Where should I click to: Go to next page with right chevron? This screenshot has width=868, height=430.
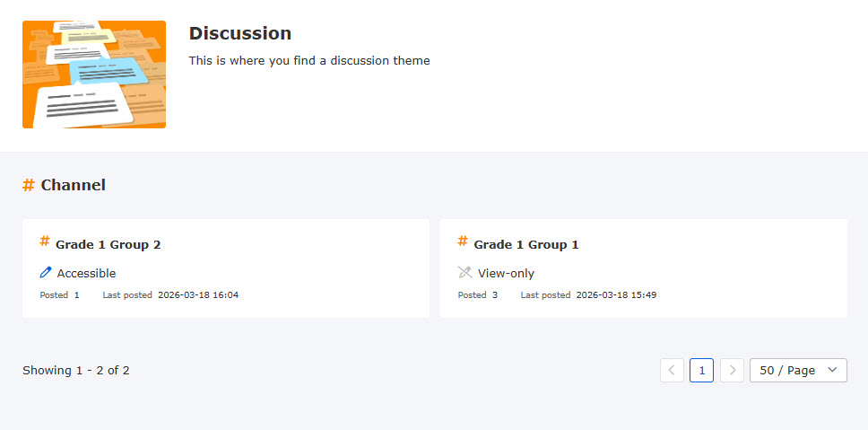(732, 370)
